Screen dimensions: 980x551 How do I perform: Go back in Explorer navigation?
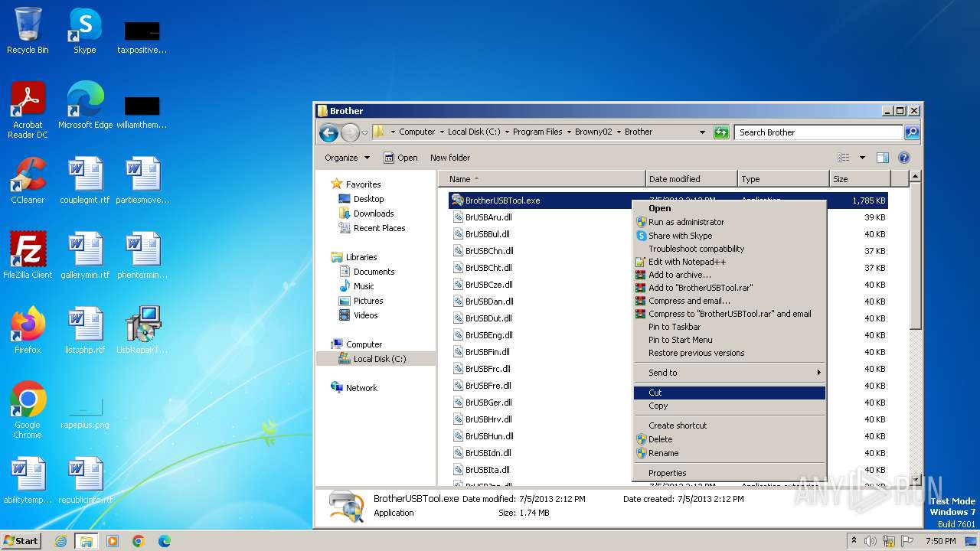point(329,132)
